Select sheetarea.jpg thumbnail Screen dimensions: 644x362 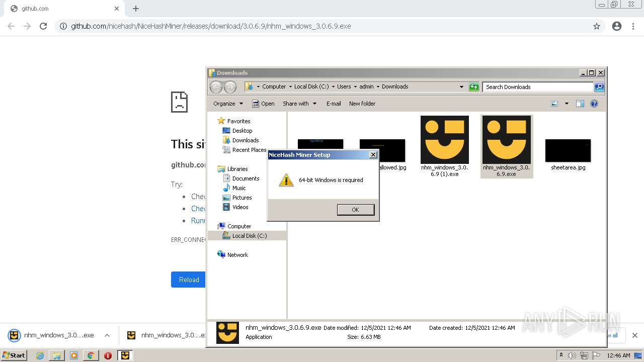point(568,150)
